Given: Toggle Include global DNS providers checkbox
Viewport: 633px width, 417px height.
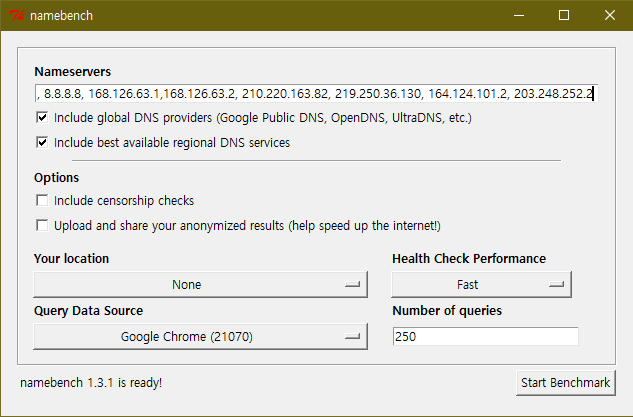Looking at the screenshot, I should pyautogui.click(x=42, y=118).
